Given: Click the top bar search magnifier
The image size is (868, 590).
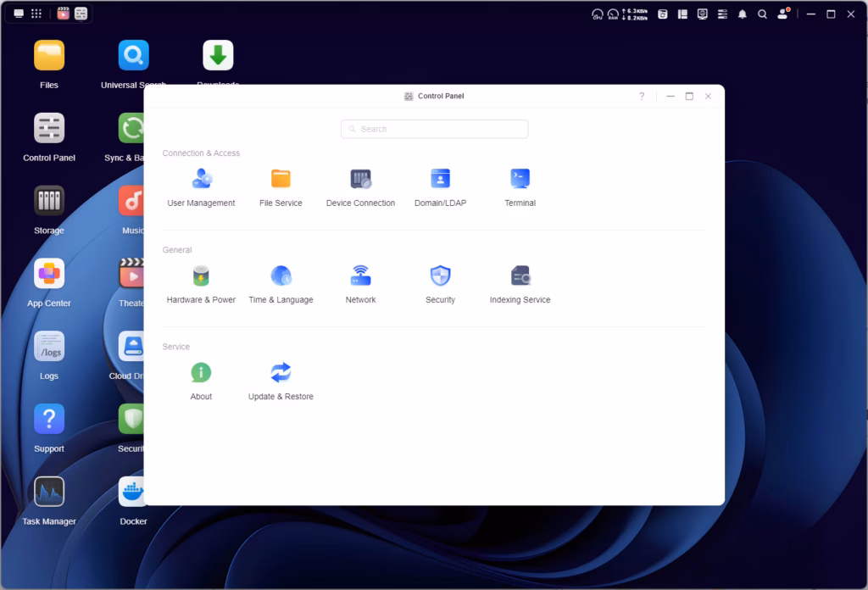Looking at the screenshot, I should [762, 14].
